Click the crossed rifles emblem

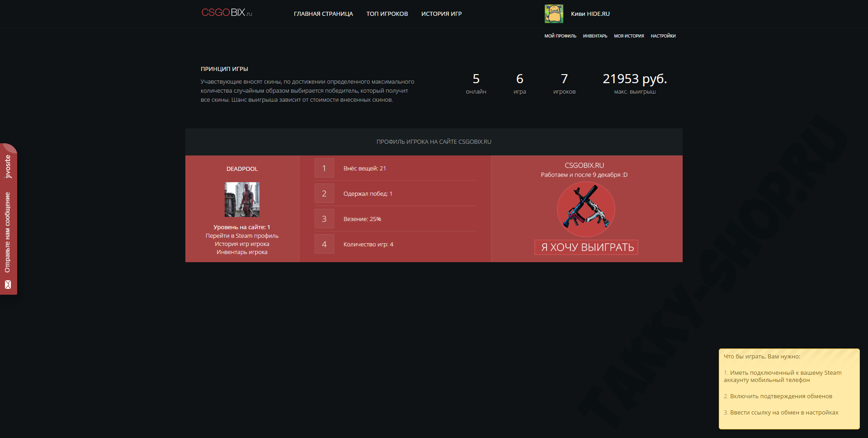coord(586,209)
